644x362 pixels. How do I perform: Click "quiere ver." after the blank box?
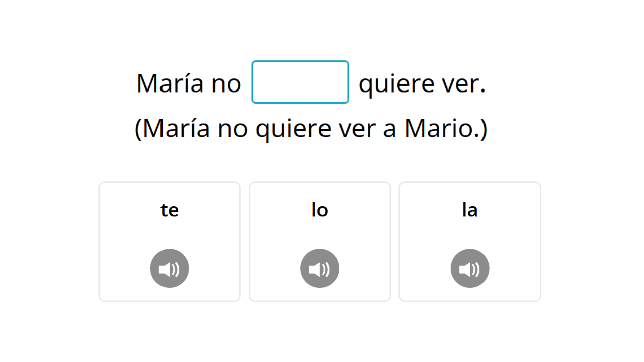point(422,84)
